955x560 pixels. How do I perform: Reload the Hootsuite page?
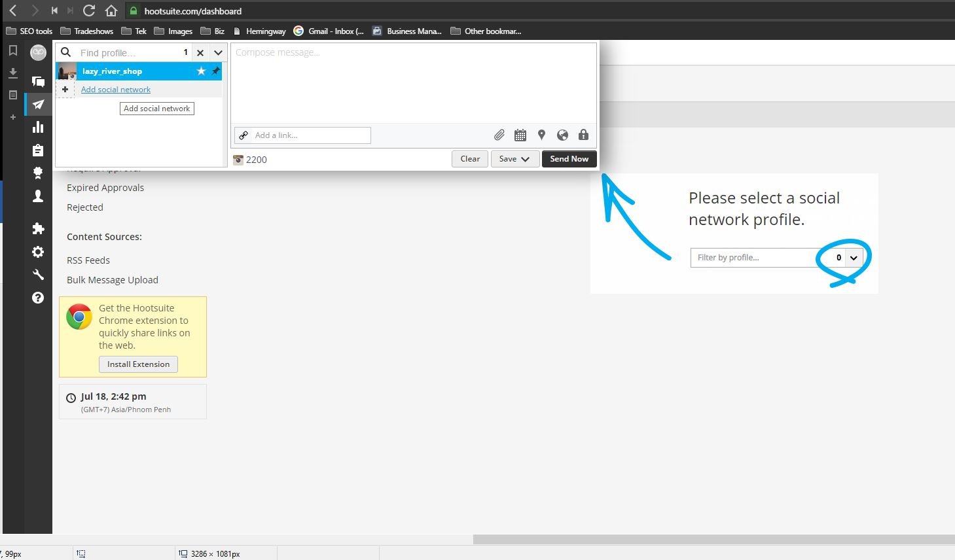[x=89, y=10]
